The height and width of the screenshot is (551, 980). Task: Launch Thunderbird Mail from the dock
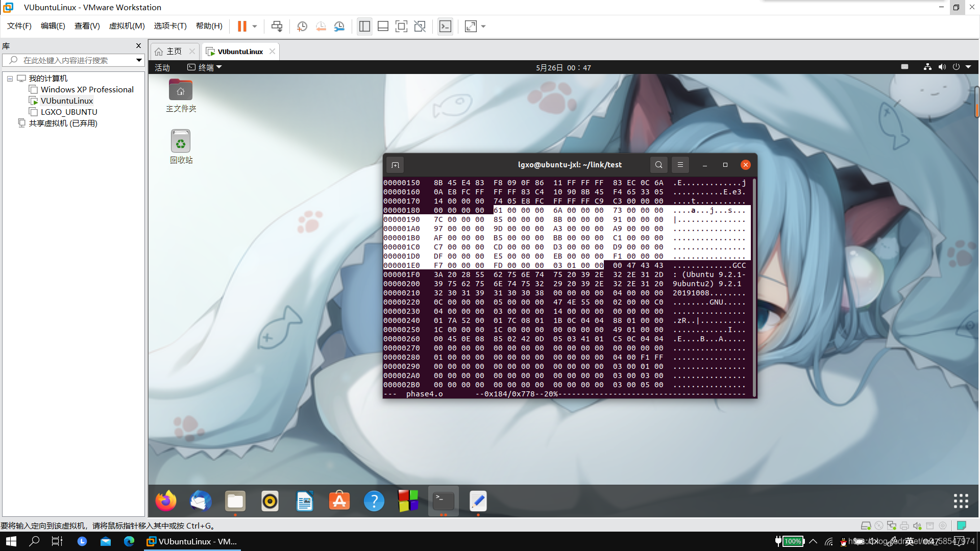pos(201,501)
